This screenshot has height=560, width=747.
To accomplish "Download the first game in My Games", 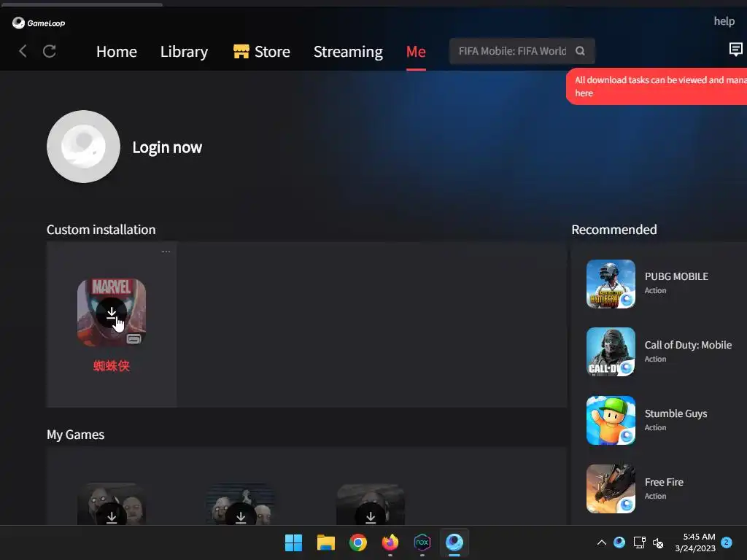I will tap(112, 516).
